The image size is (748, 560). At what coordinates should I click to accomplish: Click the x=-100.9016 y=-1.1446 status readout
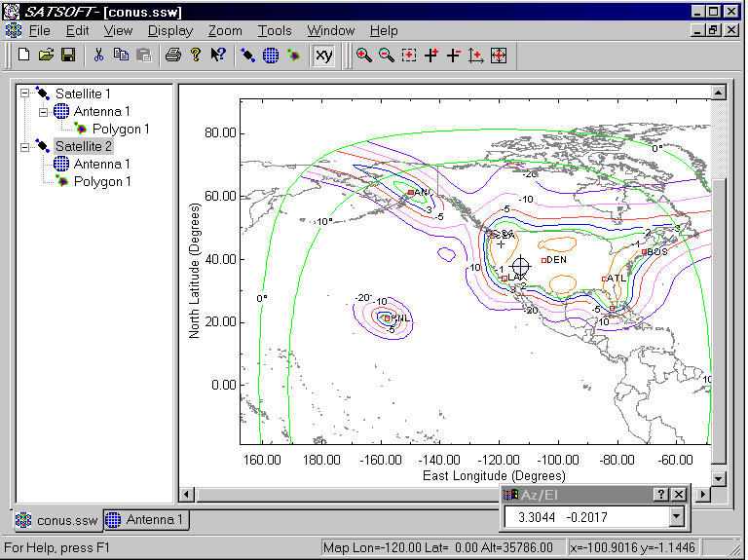coord(632,547)
